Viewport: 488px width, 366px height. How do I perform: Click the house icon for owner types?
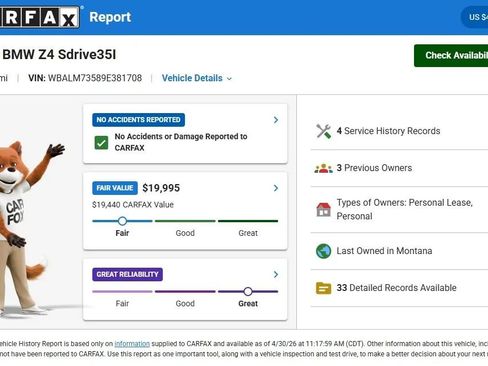click(x=323, y=209)
